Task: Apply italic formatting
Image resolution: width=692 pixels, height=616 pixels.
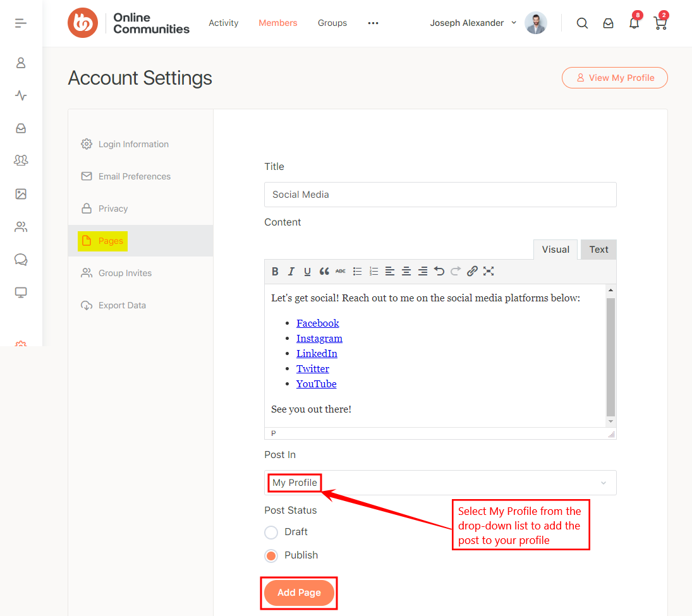Action: point(291,271)
